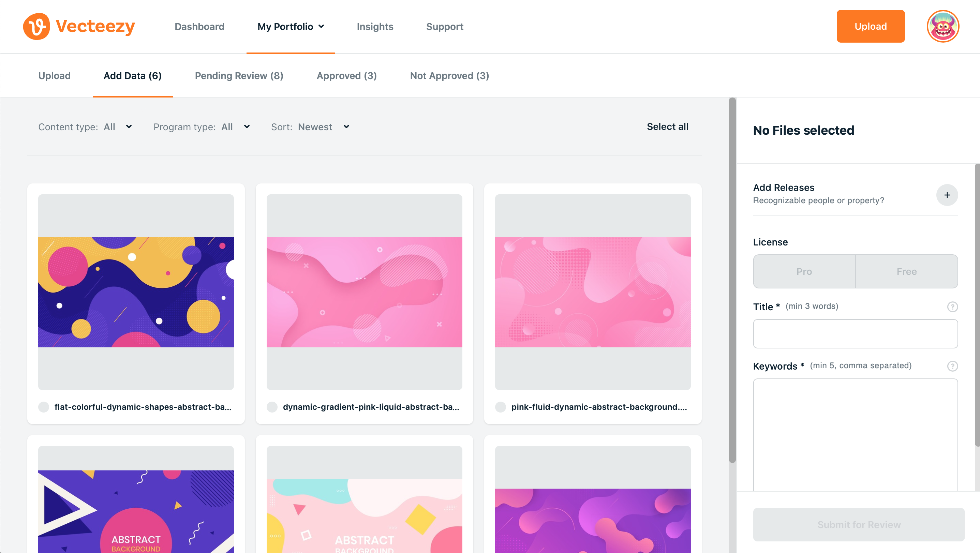
Task: Click the plus icon for Add Releases
Action: (947, 195)
